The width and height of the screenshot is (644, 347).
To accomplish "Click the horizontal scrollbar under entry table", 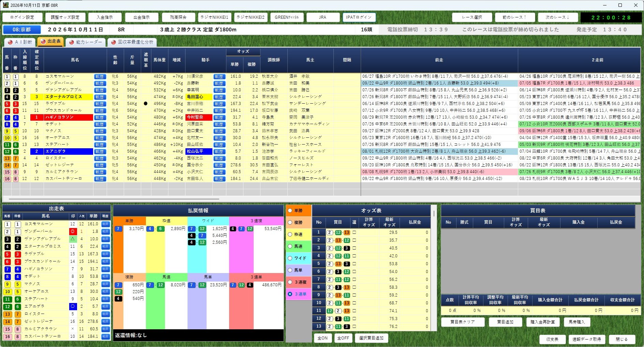I will point(114,199).
